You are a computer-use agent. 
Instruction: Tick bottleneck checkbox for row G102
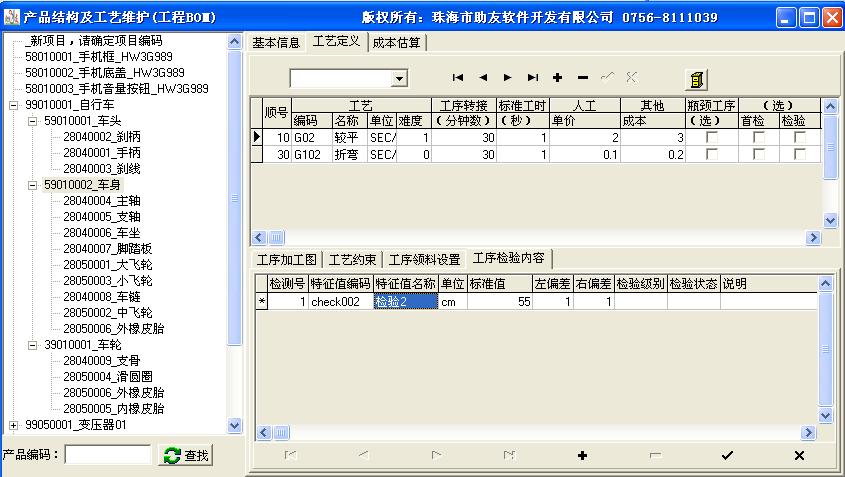712,155
